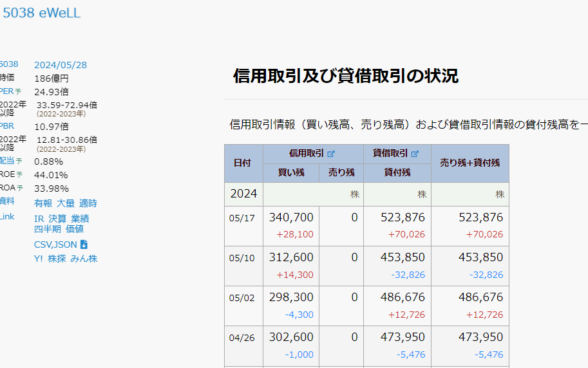Click the external link icon next to 貸借取引

click(415, 154)
